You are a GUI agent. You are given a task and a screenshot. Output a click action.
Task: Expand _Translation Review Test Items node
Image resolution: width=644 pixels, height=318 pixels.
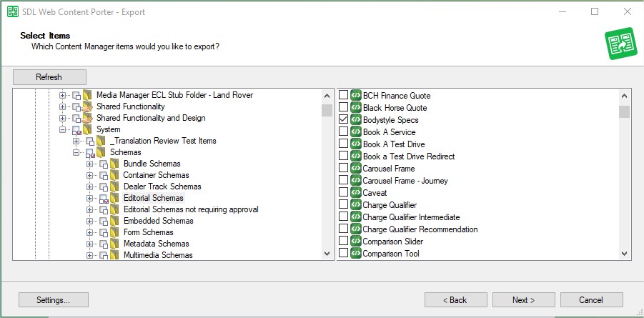(x=76, y=141)
